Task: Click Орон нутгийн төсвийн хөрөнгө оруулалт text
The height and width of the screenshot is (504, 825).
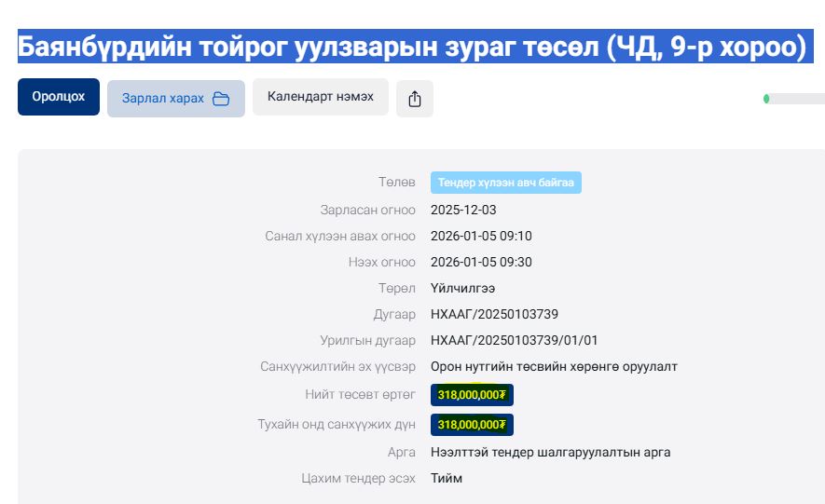Action: (x=554, y=366)
